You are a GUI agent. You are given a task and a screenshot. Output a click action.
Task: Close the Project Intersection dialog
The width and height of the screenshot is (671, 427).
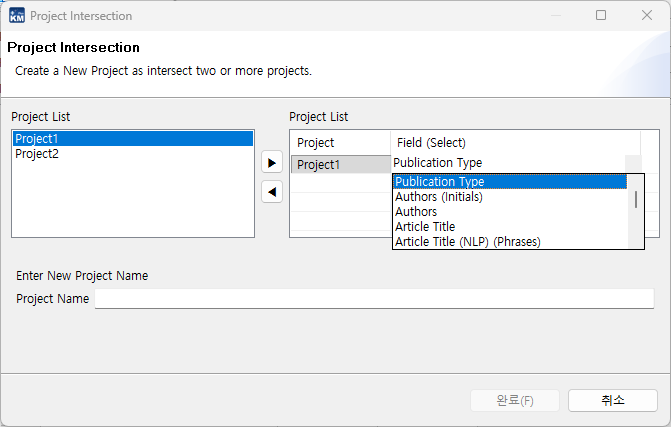646,16
